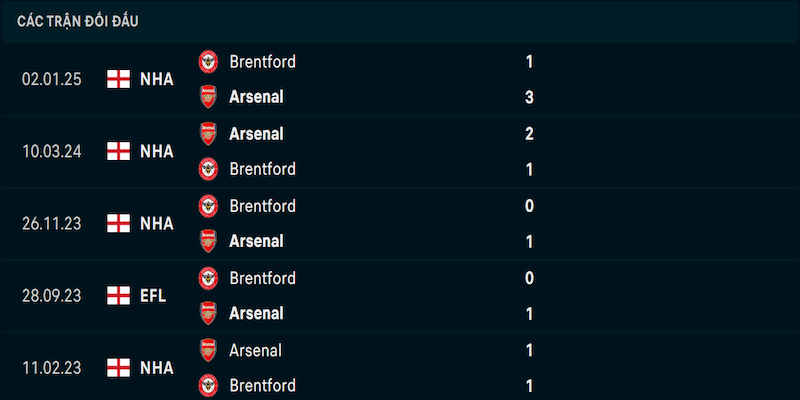The image size is (800, 400).
Task: Click Brentford crest in 11.02.23 match
Action: (208, 385)
